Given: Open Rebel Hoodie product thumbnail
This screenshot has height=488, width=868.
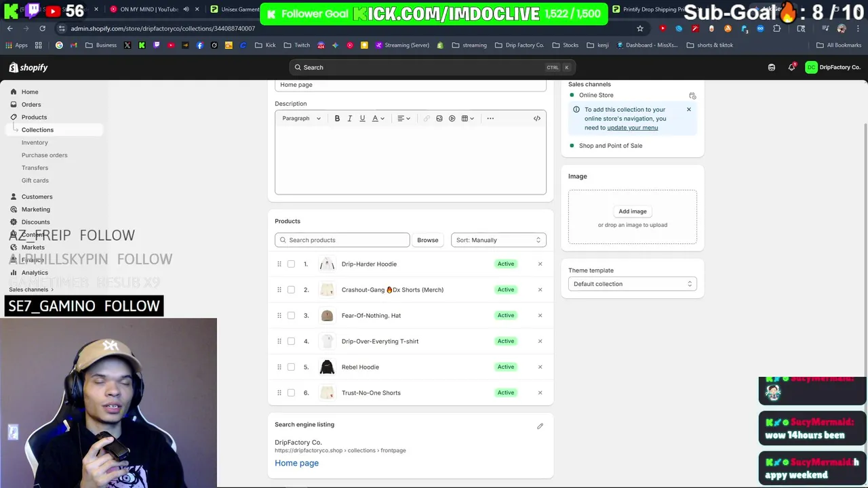Looking at the screenshot, I should click(x=327, y=367).
